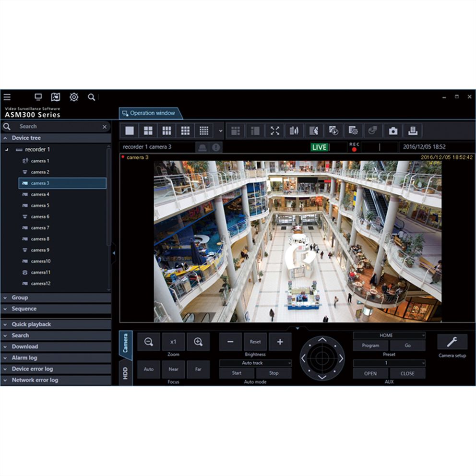Open the map icon in top bar

click(56, 97)
